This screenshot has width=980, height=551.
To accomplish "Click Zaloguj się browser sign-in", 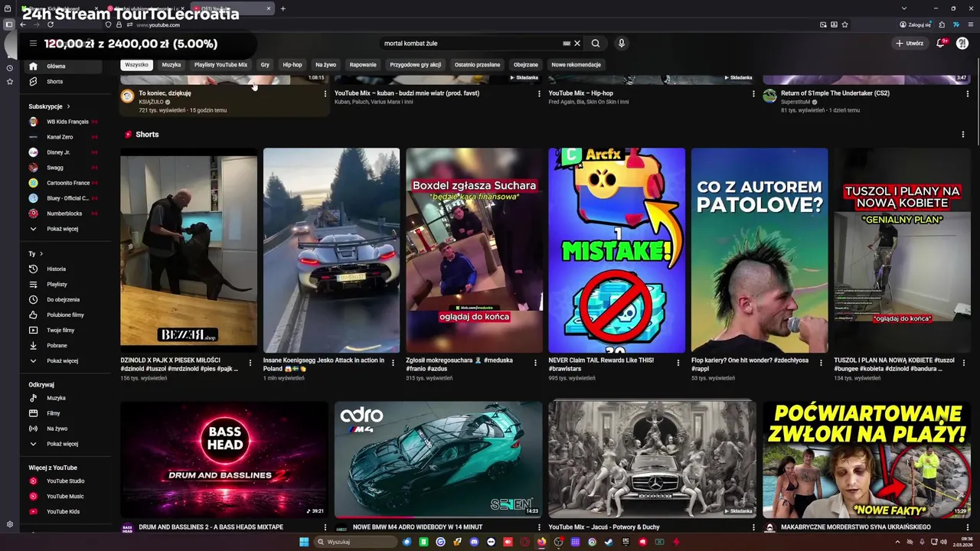I will click(916, 24).
